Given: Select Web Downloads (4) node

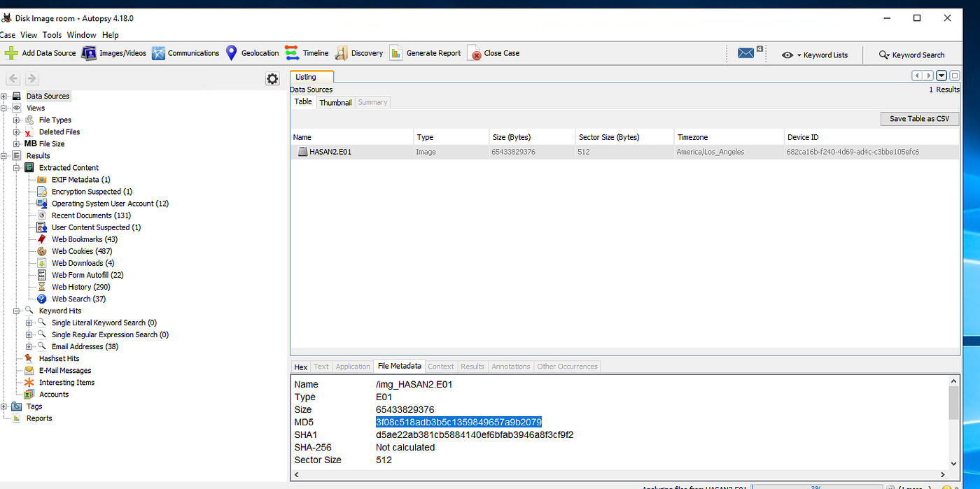Looking at the screenshot, I should tap(83, 263).
